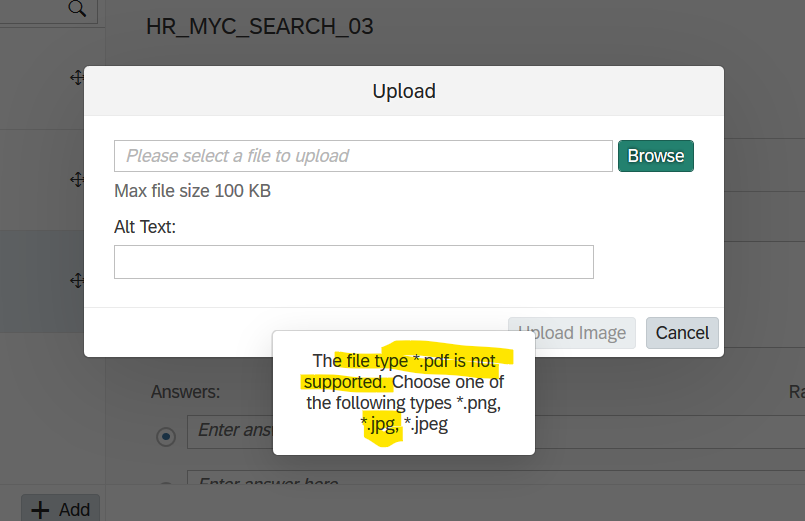Image resolution: width=805 pixels, height=521 pixels.
Task: Click the unsupported file type error message
Action: (404, 393)
